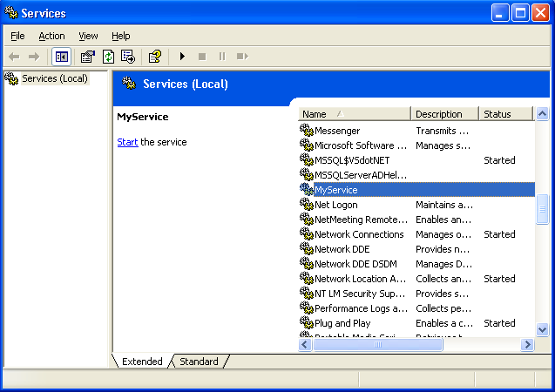This screenshot has width=555, height=392.
Task: Open Properties from the toolbar icon
Action: pyautogui.click(x=87, y=57)
